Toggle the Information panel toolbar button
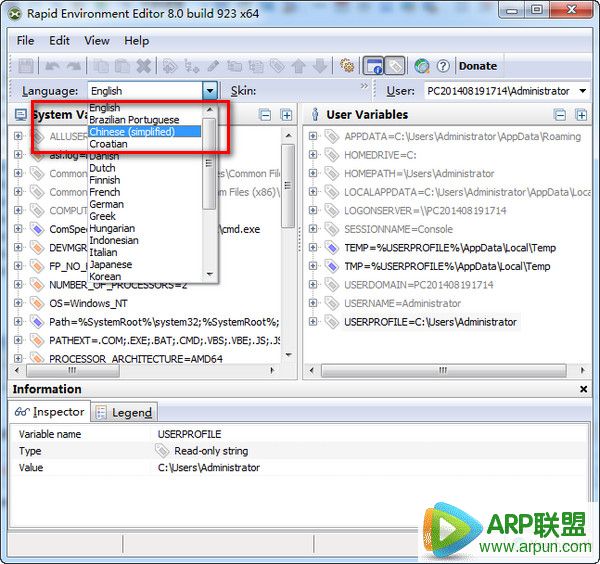 pos(373,66)
